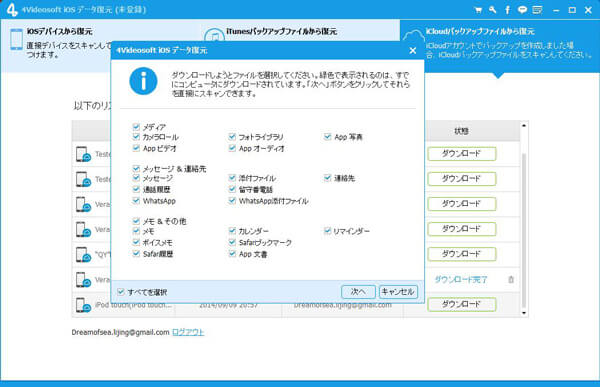This screenshot has height=387, width=600.
Task: Uncheck the WhatsApp checkbox
Action: click(136, 201)
